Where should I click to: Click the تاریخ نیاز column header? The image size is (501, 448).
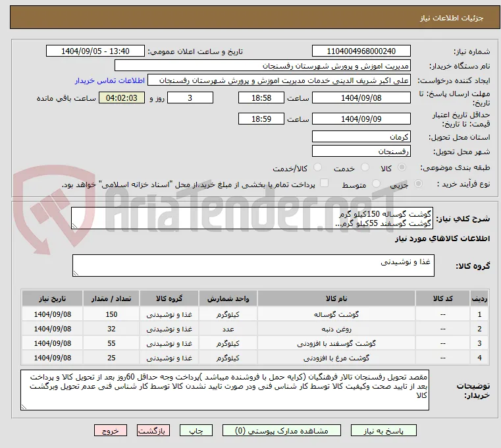click(x=53, y=298)
